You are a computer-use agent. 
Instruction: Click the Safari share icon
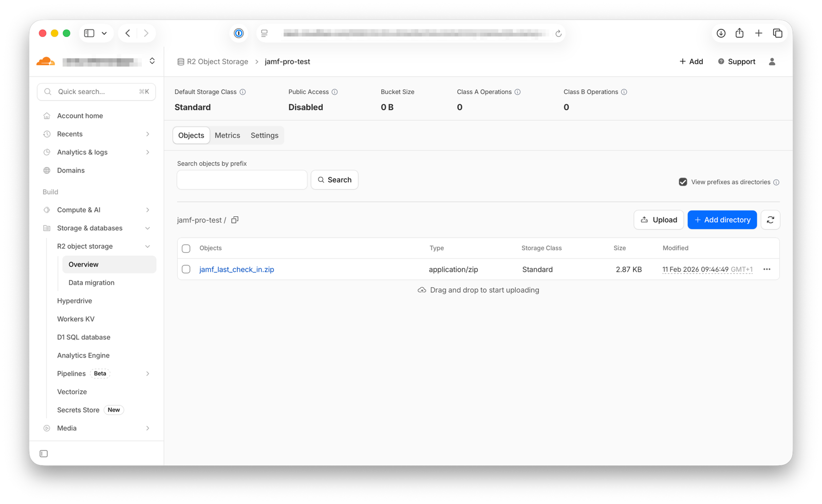point(739,33)
